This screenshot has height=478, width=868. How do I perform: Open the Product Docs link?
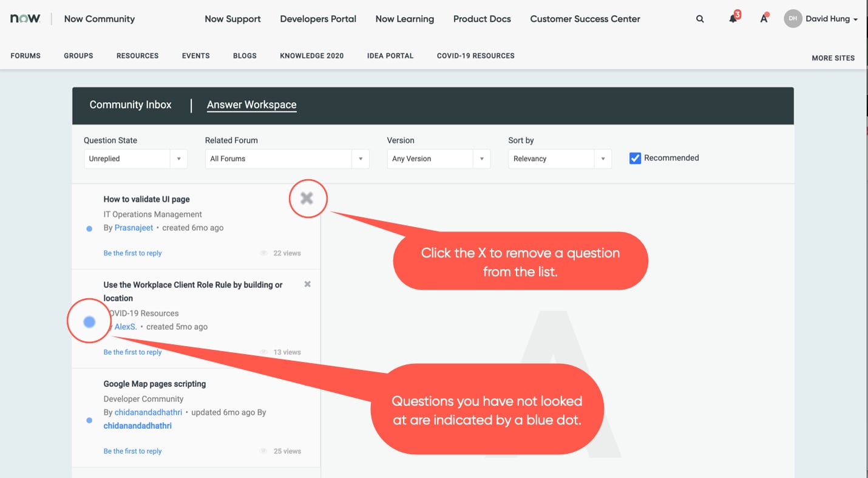point(482,19)
